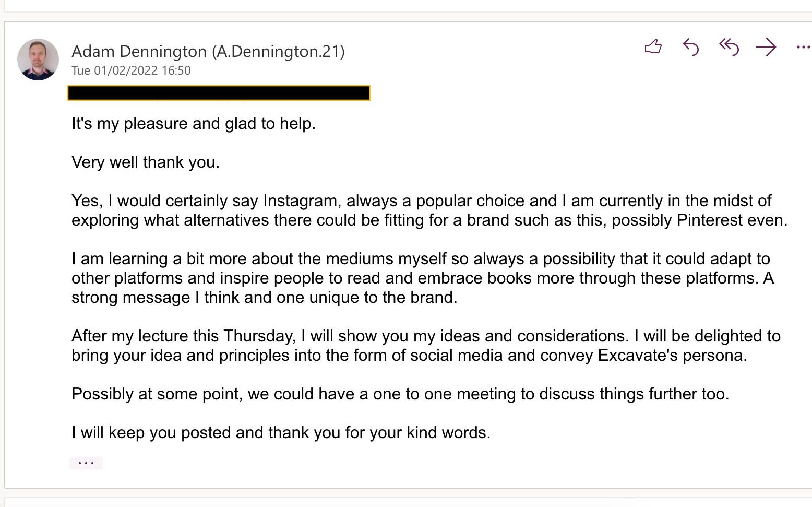812x507 pixels.
Task: Forward this email using the arrow icon
Action: (766, 48)
